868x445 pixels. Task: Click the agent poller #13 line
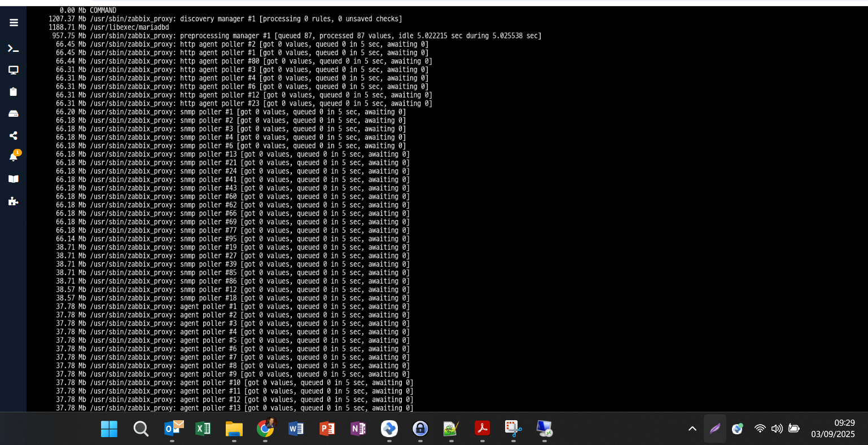coord(235,408)
